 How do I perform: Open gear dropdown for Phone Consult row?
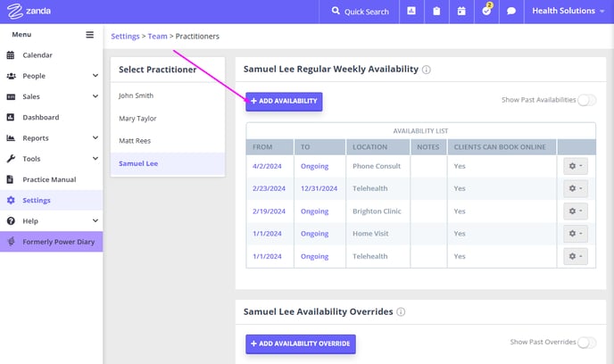(x=576, y=166)
